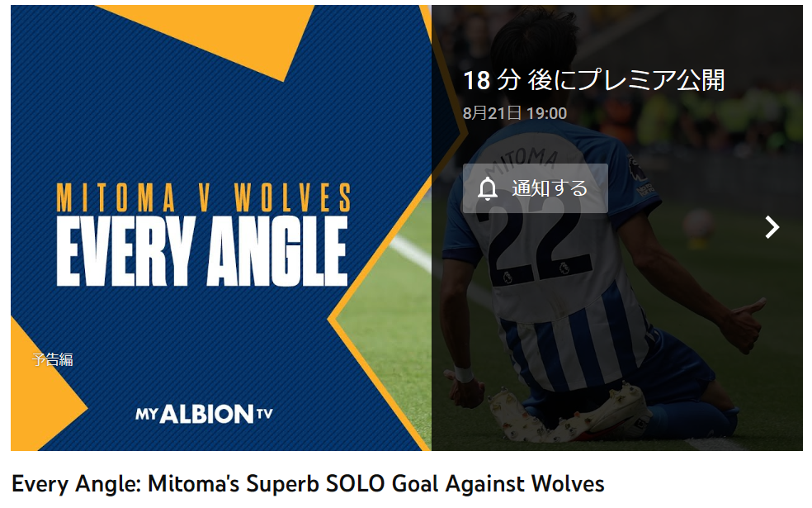Click the bell icon for notifications
The width and height of the screenshot is (812, 508).
pos(488,188)
